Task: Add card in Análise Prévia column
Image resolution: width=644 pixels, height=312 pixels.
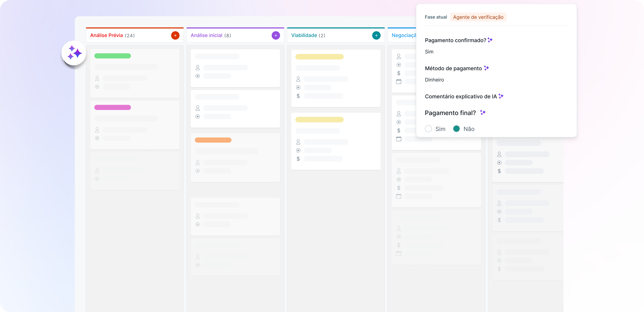Action: pos(175,35)
